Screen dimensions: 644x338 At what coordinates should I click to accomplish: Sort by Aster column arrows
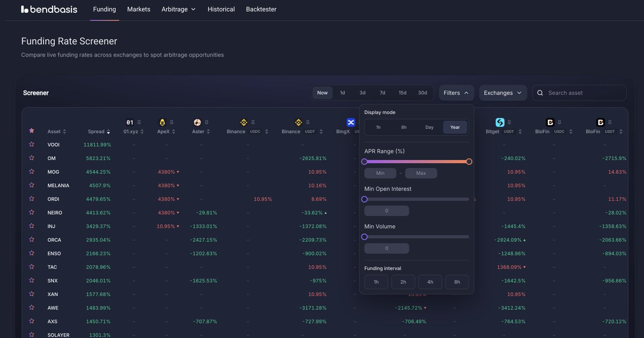(x=208, y=132)
